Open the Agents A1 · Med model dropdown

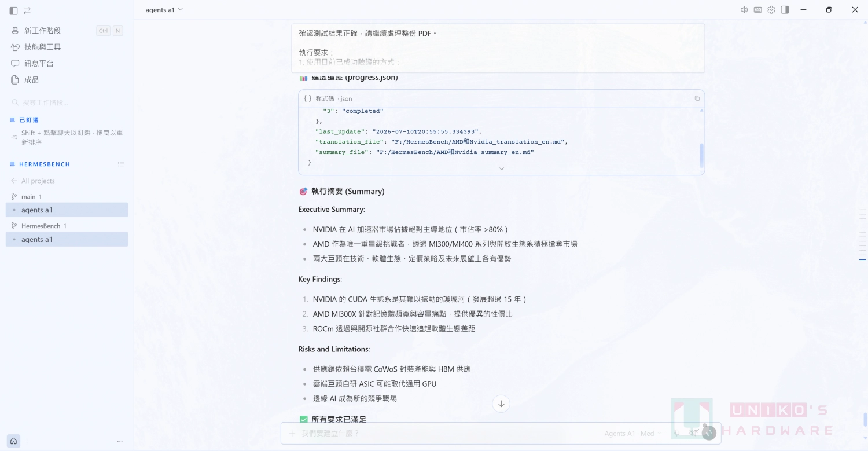[x=633, y=433]
